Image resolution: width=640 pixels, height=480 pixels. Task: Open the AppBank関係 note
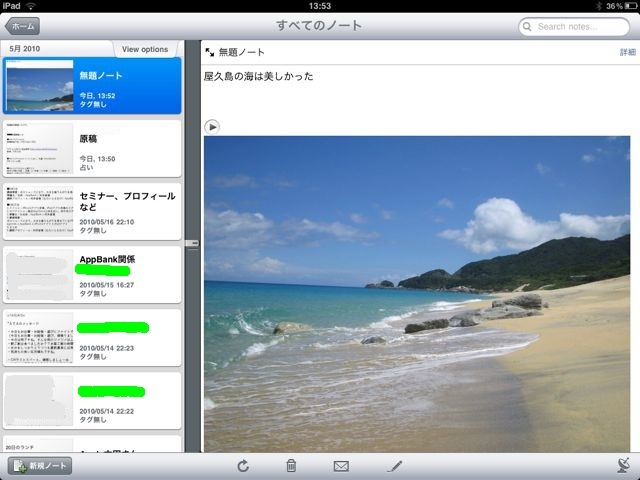[x=92, y=275]
